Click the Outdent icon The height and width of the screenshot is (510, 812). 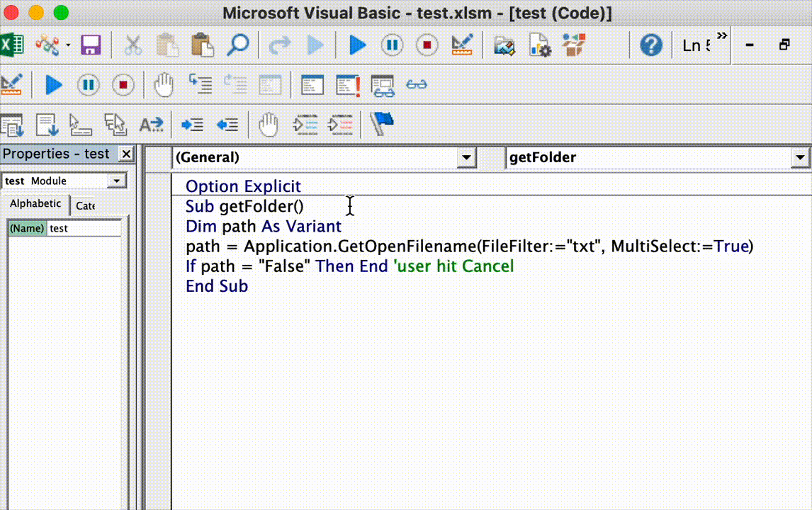(x=227, y=125)
